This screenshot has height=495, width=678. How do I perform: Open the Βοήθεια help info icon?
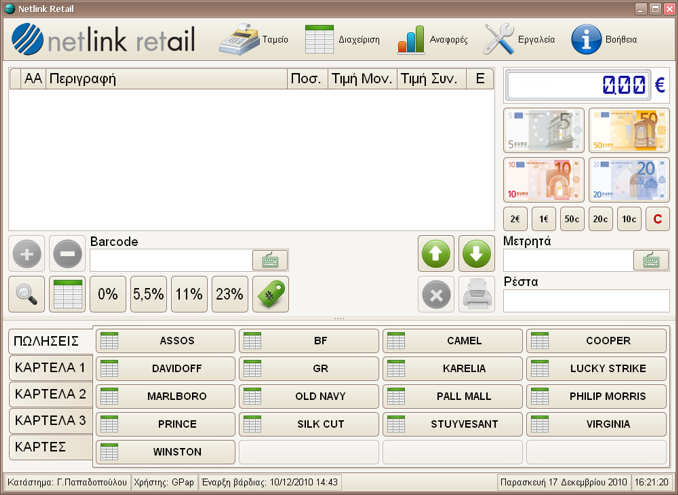point(586,39)
